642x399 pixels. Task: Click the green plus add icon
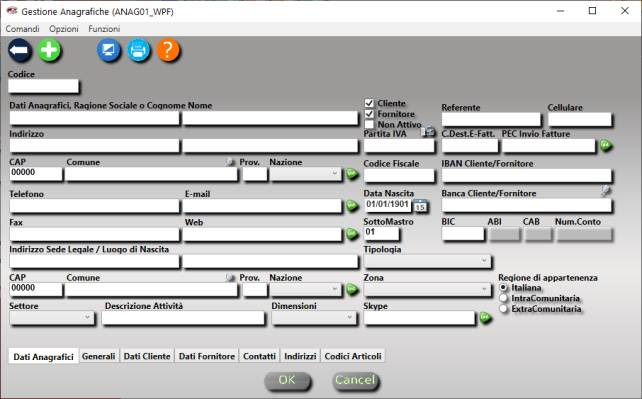coord(50,50)
